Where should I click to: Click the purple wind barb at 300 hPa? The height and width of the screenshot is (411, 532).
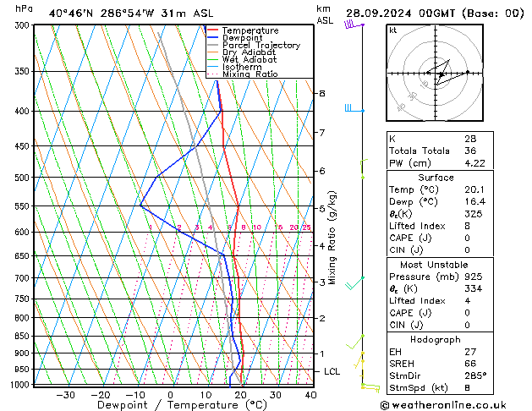click(354, 25)
